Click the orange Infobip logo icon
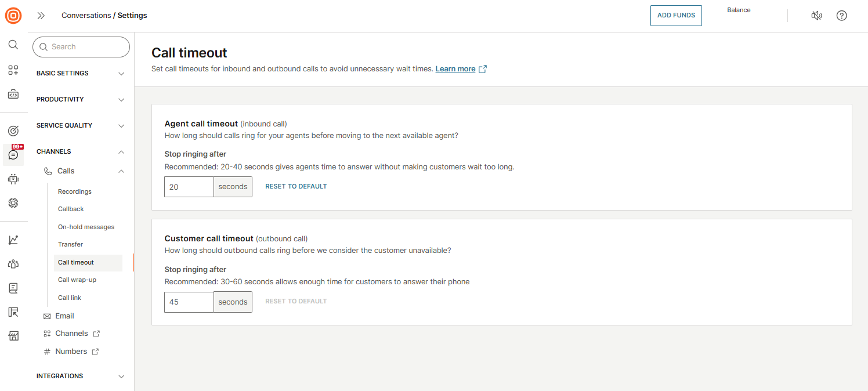The height and width of the screenshot is (391, 868). (x=13, y=16)
